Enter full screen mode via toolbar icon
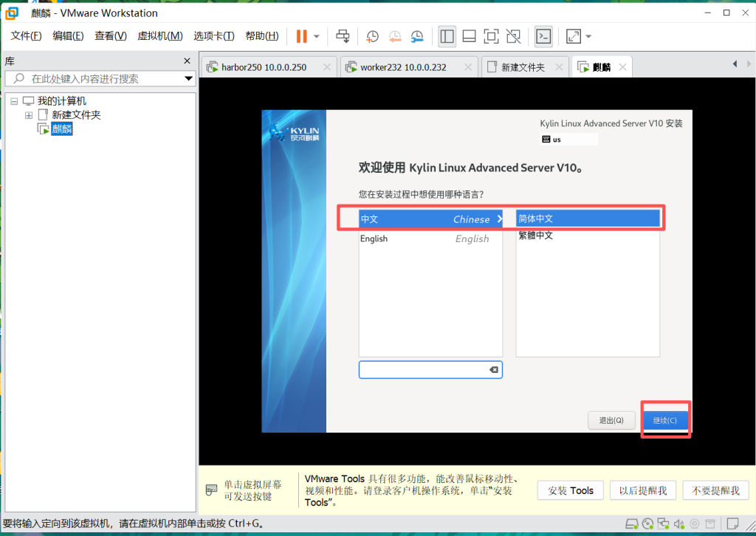This screenshot has width=756, height=536. click(x=491, y=36)
